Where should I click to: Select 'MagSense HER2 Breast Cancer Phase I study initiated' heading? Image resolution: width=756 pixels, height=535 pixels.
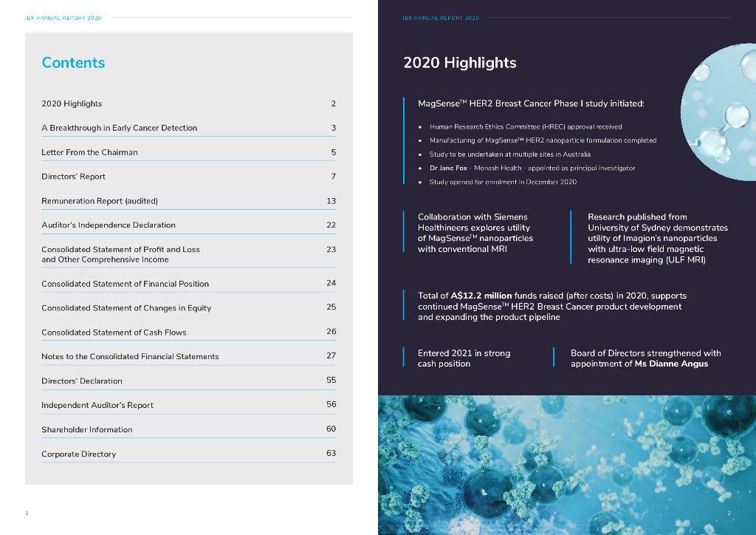[x=531, y=103]
